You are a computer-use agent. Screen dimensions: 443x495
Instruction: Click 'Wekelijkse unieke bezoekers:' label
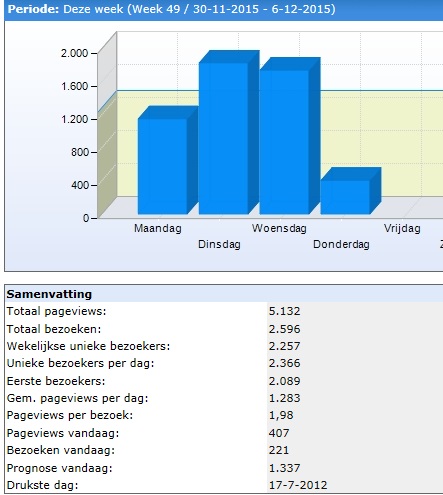(x=88, y=346)
